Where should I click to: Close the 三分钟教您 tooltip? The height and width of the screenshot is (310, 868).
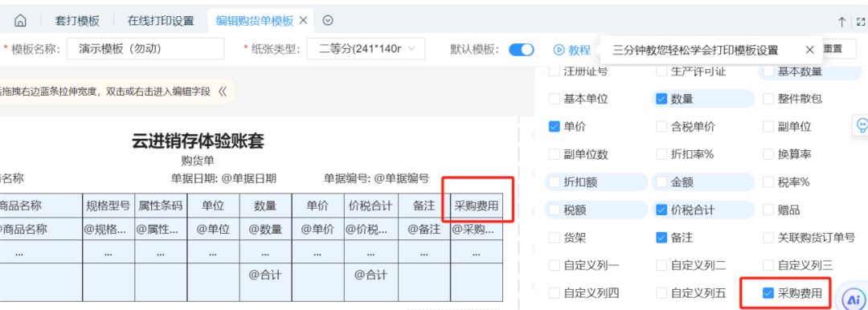[809, 50]
